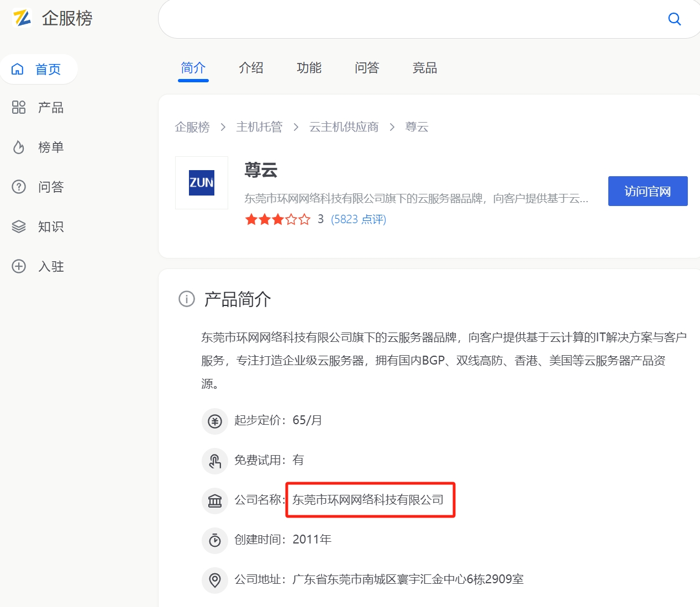Click the 企服榜 site name text

67,18
